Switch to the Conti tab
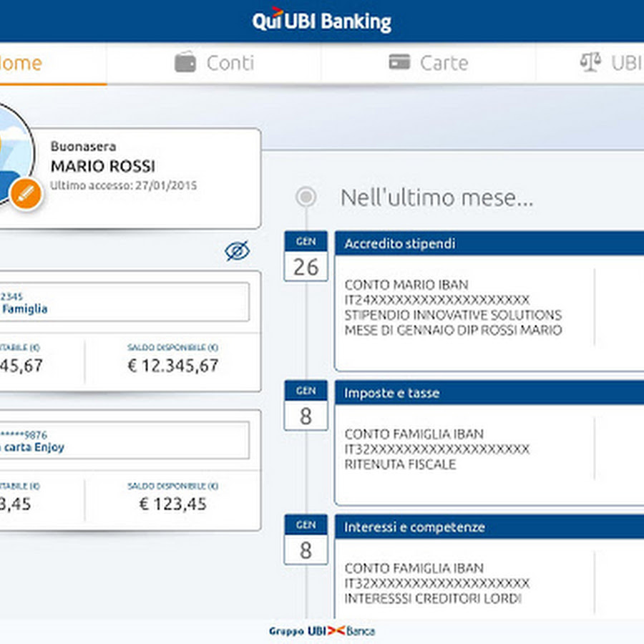 (214, 63)
